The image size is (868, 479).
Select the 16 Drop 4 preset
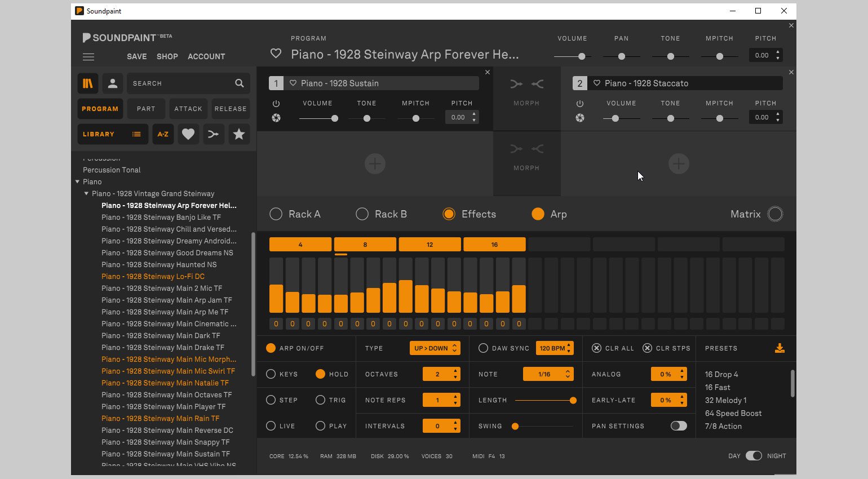pos(721,374)
